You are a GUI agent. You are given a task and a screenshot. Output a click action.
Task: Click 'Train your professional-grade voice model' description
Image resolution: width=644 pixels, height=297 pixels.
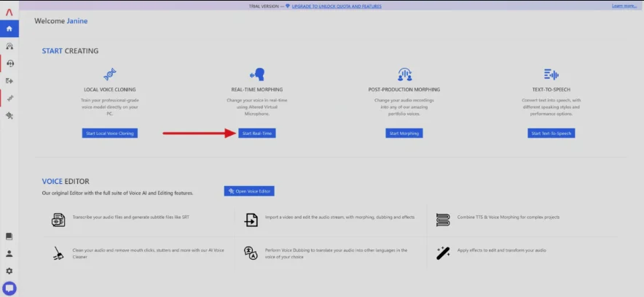(x=110, y=107)
